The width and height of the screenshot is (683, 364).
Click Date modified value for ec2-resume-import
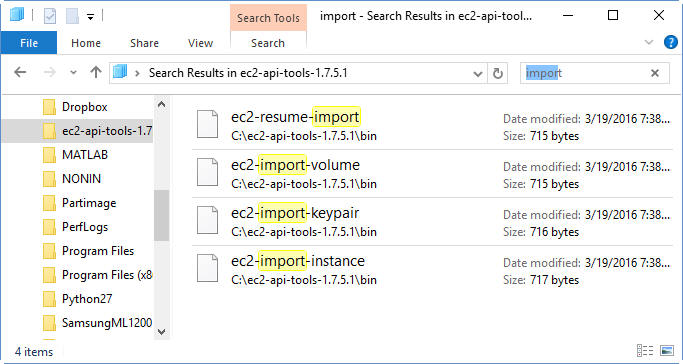pos(627,119)
